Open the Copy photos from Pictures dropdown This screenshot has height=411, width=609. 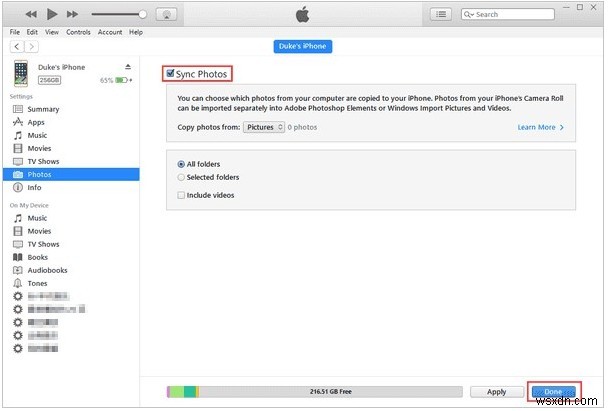[264, 127]
